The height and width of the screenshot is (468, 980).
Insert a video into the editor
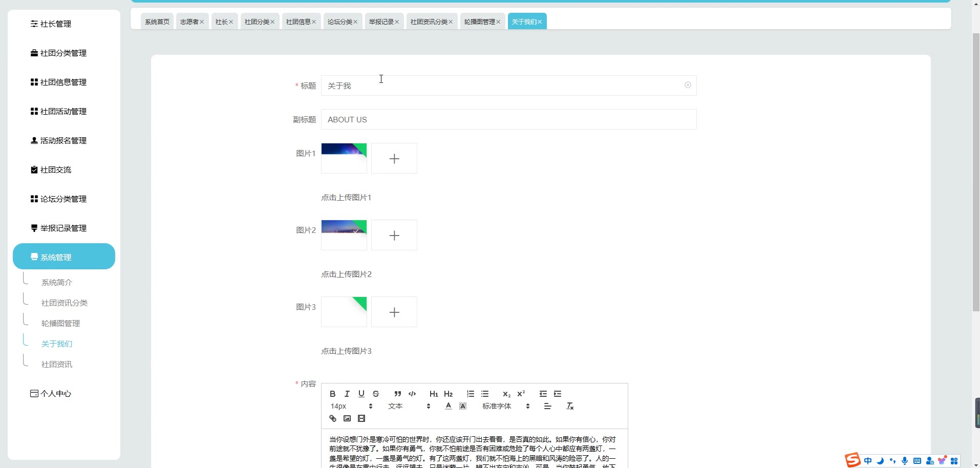(x=361, y=418)
